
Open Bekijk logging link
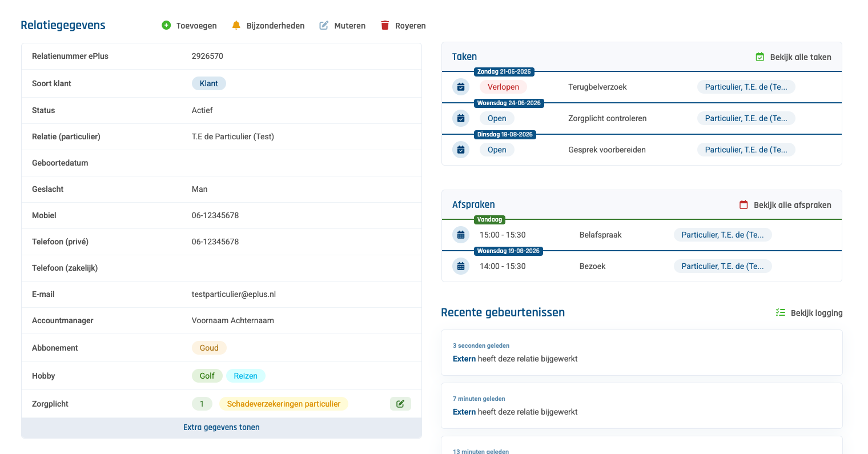click(809, 313)
